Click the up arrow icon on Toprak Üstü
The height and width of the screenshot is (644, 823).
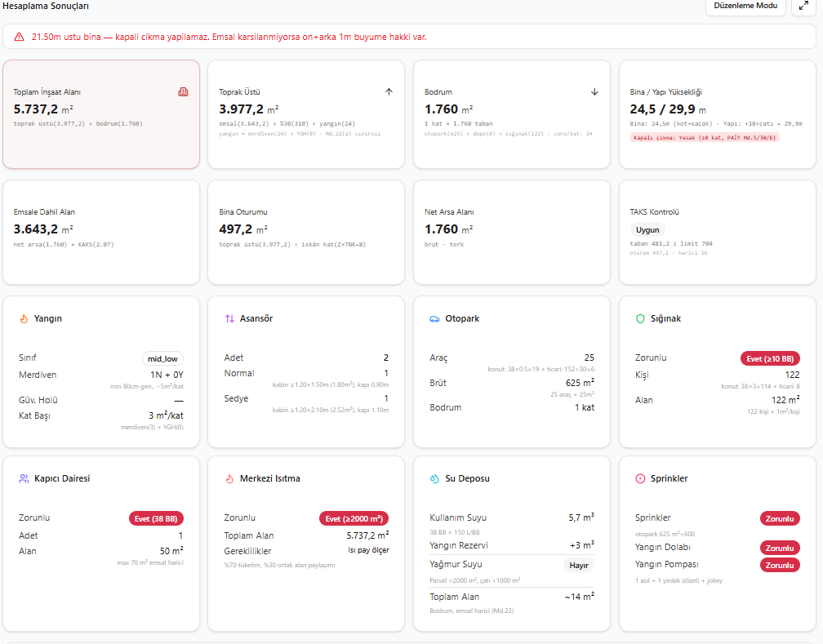[389, 92]
